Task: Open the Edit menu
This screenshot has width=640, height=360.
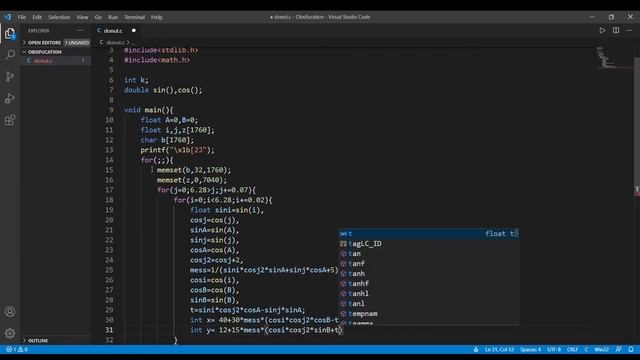Action: (x=37, y=17)
